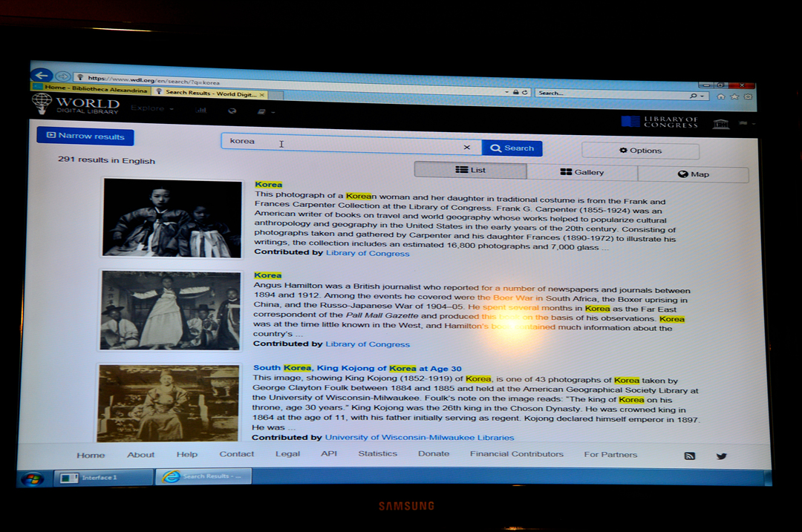Click Library of Congress under first result
Screen dimensions: 802x532
[x=368, y=253]
